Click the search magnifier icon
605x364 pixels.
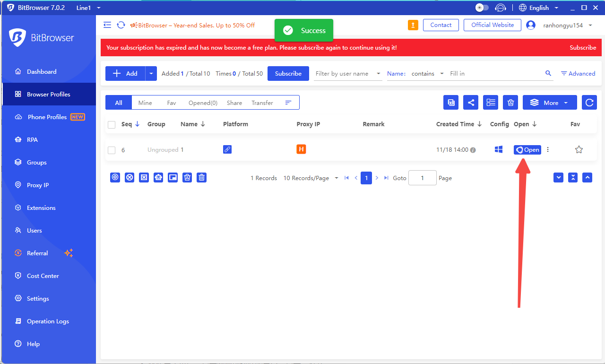548,73
